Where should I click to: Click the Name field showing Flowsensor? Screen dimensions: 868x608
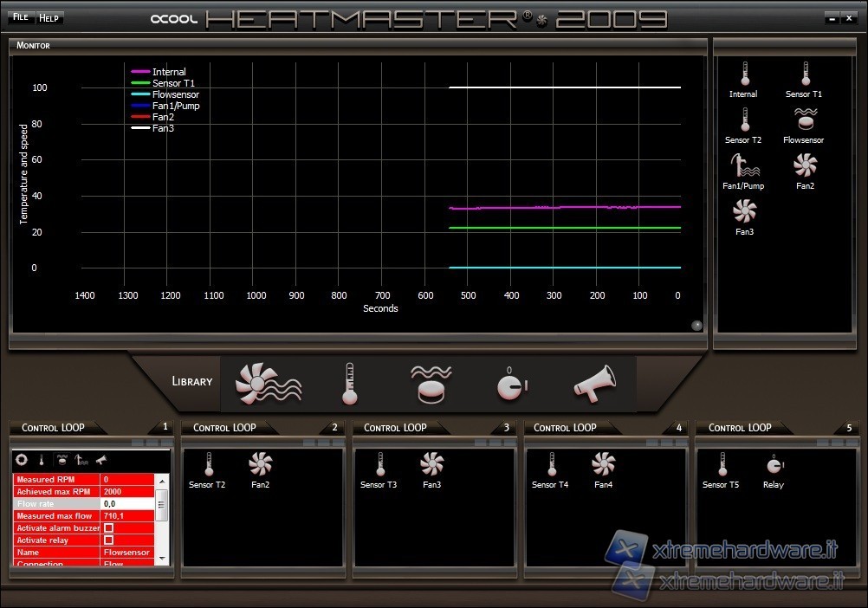tap(126, 552)
